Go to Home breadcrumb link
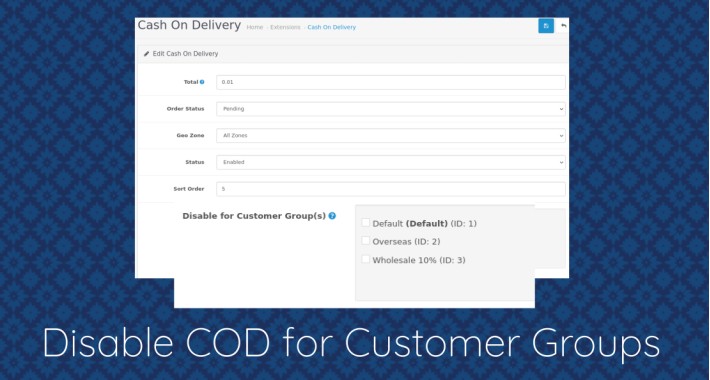The height and width of the screenshot is (380, 710). [x=254, y=27]
